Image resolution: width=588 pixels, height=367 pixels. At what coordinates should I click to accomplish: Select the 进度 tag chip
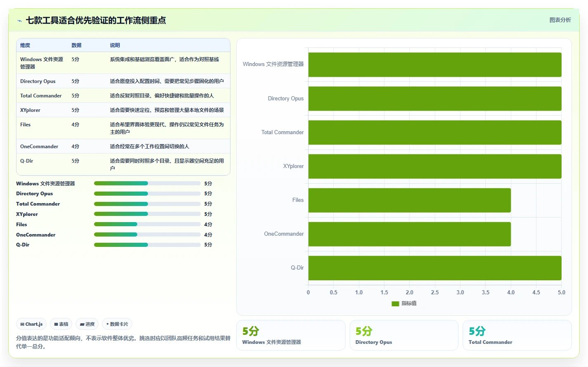click(x=87, y=324)
